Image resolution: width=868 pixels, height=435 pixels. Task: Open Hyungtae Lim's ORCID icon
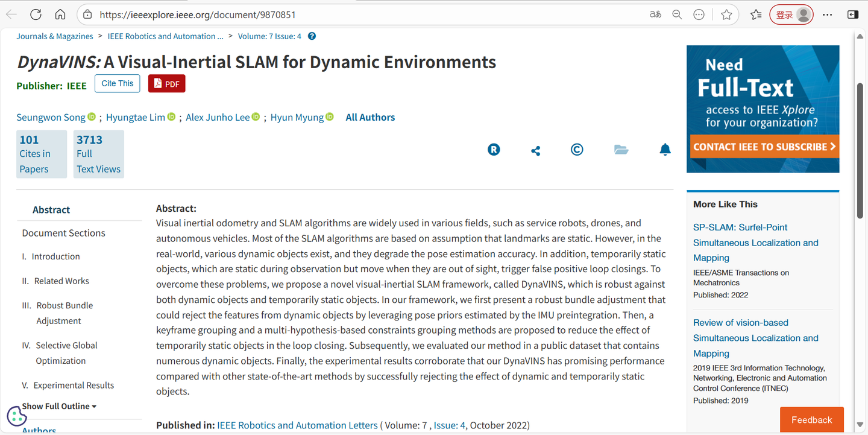pyautogui.click(x=171, y=116)
